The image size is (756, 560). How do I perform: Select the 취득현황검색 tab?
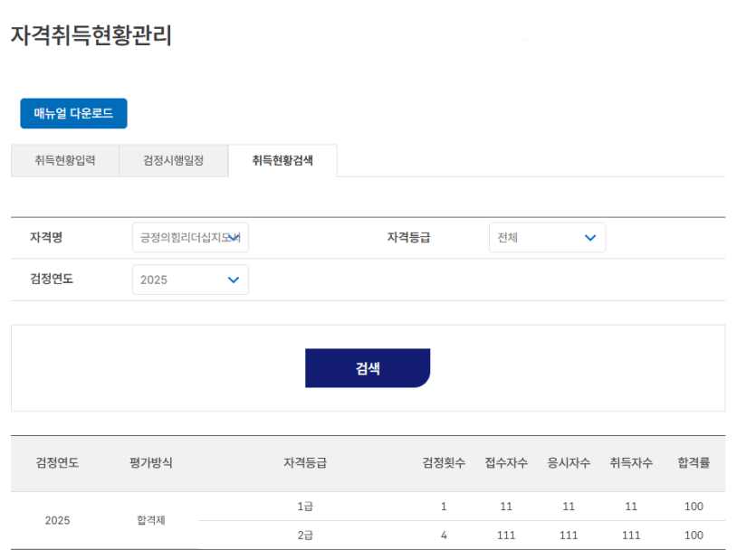282,161
